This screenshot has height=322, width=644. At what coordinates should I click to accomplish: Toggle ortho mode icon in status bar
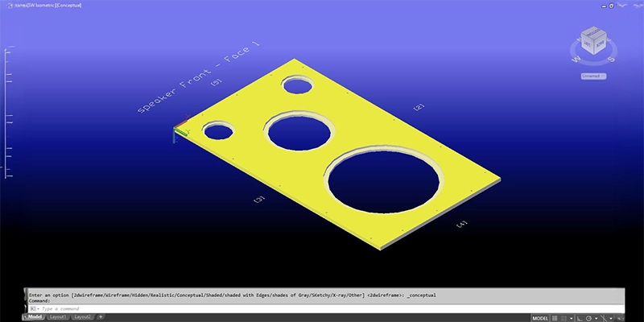581,317
